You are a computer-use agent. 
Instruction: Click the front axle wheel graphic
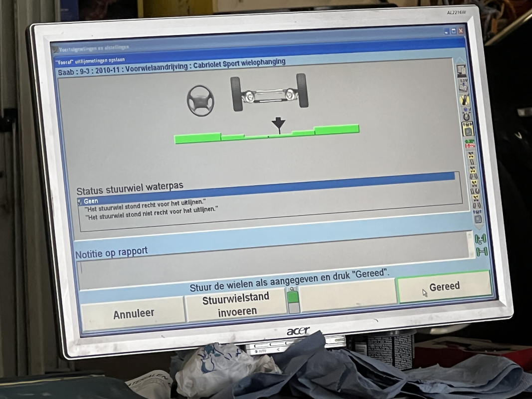click(x=270, y=92)
